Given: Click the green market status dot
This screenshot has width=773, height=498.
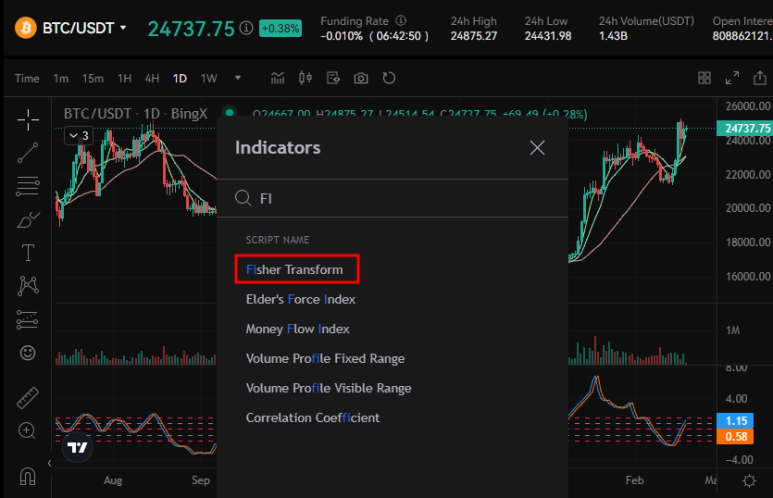Looking at the screenshot, I should 229,112.
